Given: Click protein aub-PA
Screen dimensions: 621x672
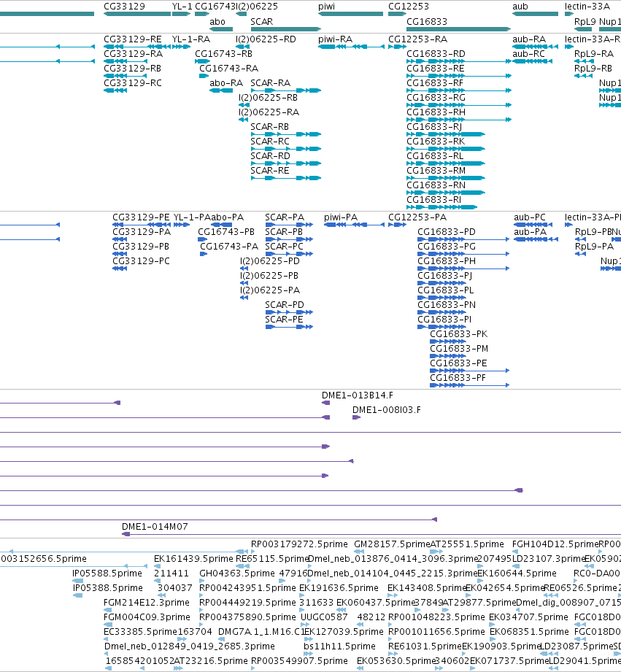Looking at the screenshot, I should (536, 239).
